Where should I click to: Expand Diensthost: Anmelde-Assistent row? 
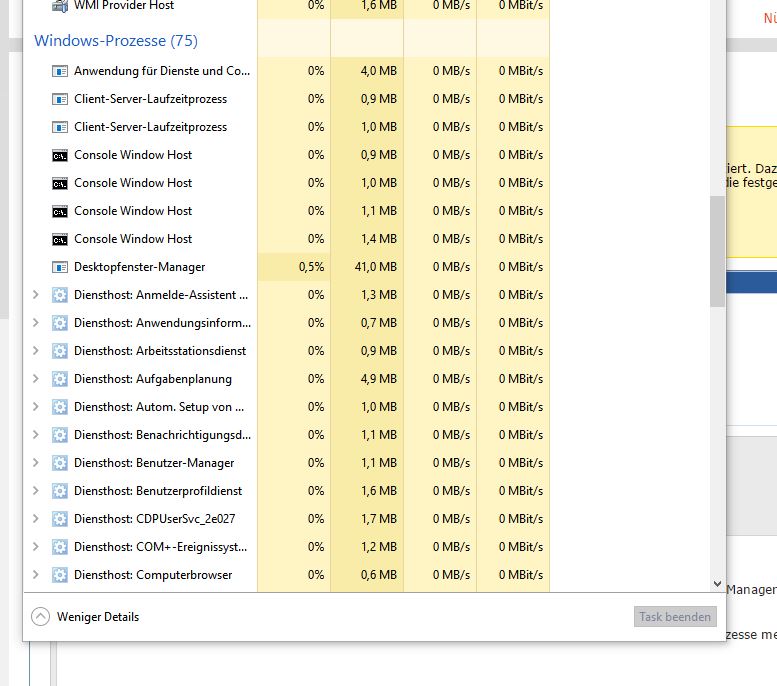click(x=35, y=295)
